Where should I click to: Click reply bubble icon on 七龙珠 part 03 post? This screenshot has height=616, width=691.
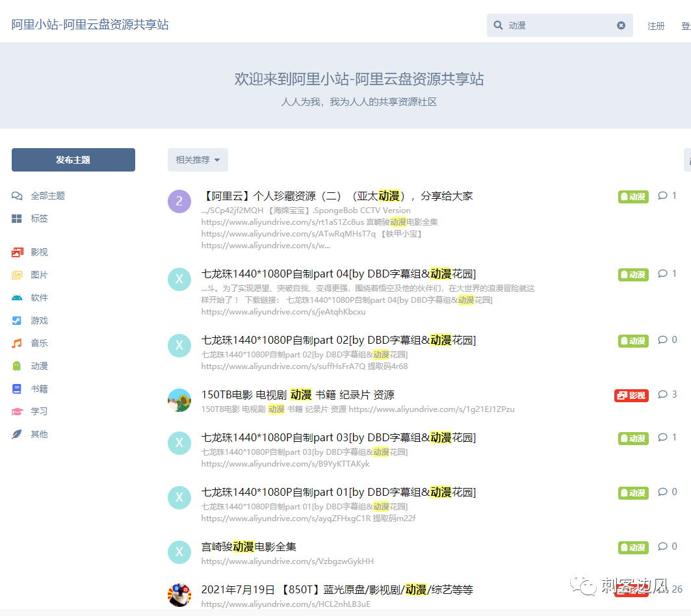[663, 437]
